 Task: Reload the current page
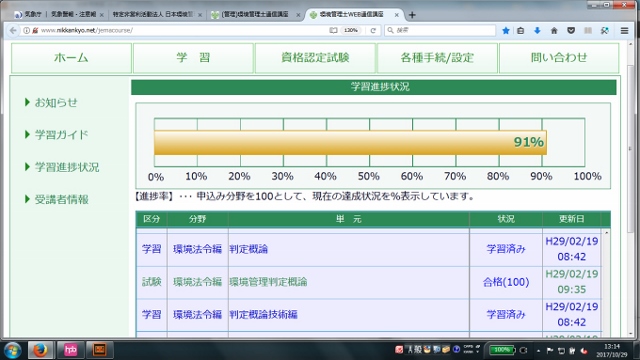coord(373,31)
